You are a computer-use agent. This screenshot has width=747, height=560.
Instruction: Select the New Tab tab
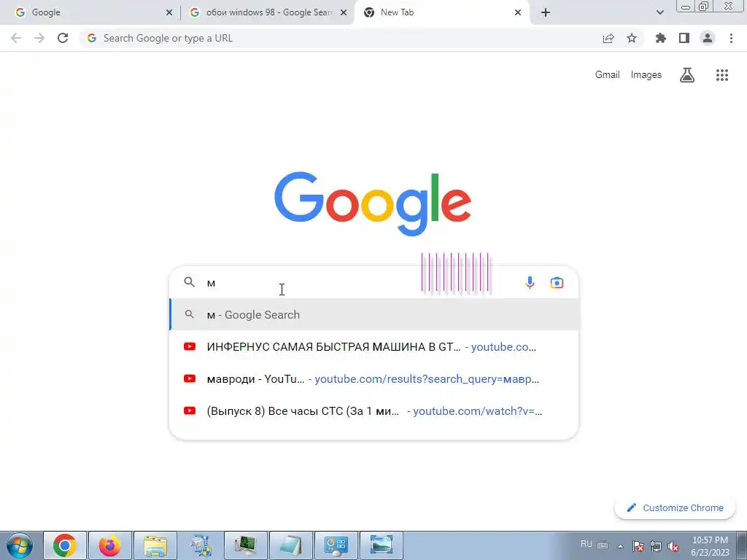[441, 12]
